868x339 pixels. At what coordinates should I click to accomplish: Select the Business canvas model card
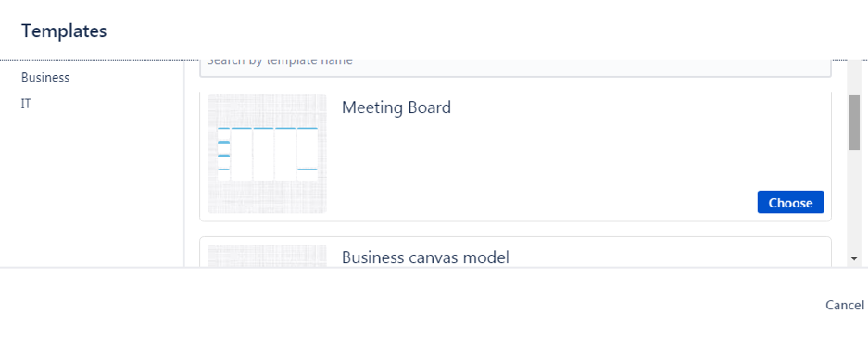click(515, 252)
